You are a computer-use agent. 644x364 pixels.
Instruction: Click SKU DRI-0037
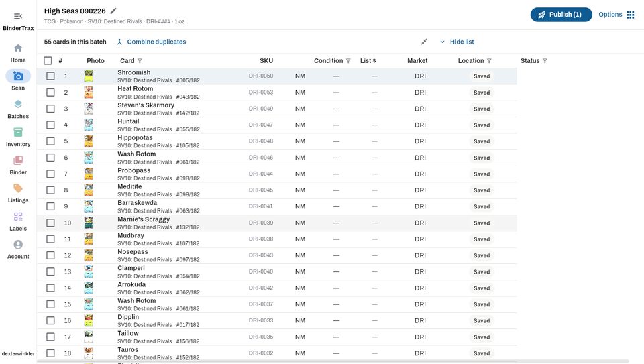pos(260,304)
